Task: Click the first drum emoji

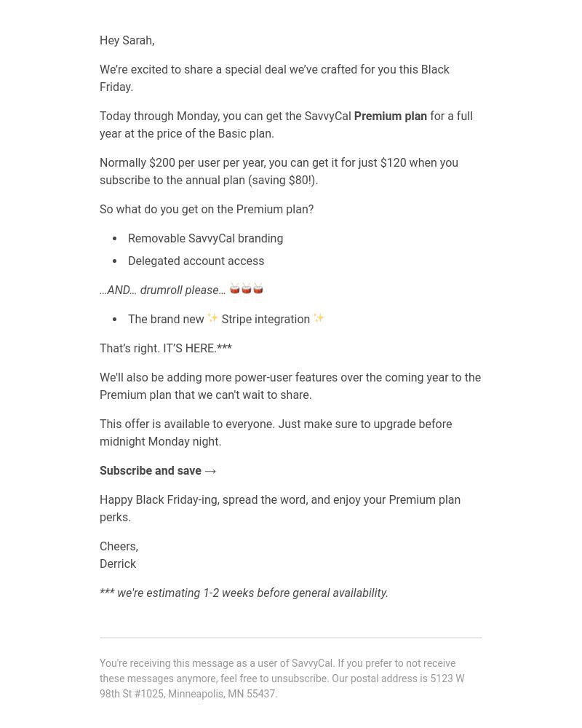Action: click(235, 289)
